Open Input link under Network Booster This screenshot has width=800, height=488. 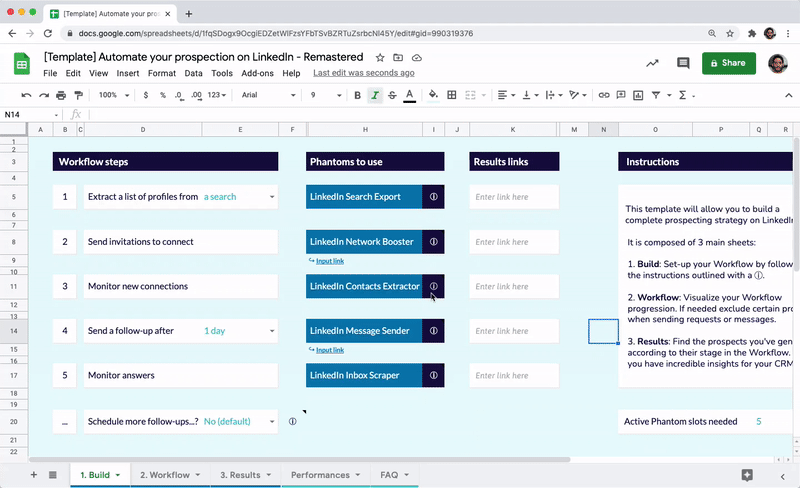coord(329,261)
